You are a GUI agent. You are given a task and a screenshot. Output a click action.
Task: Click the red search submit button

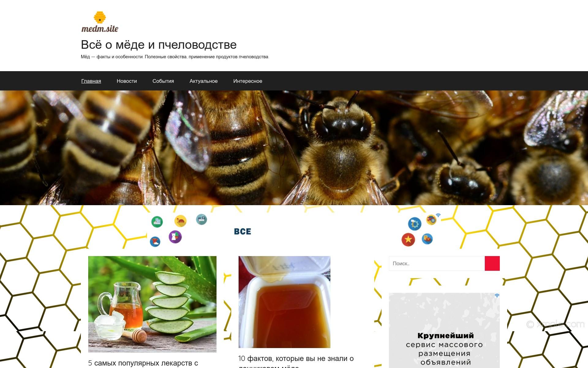[x=492, y=263]
